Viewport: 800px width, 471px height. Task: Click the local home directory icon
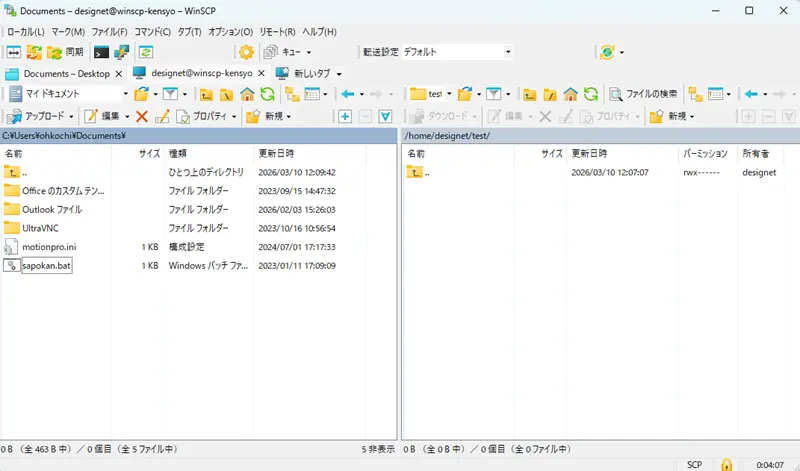247,94
